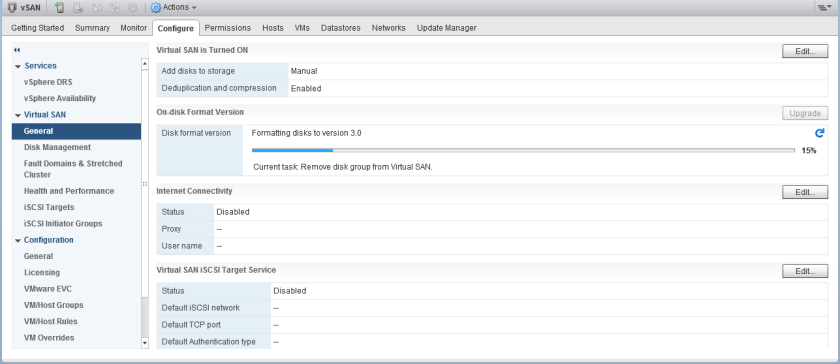Open the Actions dropdown menu
The height and width of the screenshot is (364, 840).
(174, 8)
